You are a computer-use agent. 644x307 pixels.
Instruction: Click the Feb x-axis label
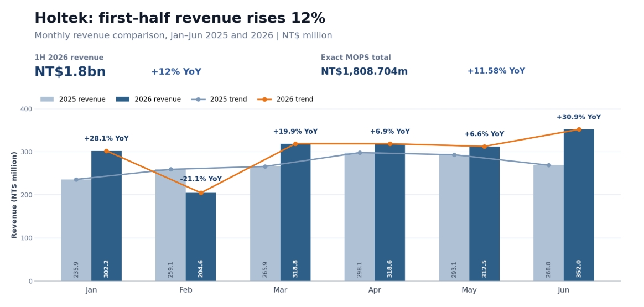pyautogui.click(x=186, y=290)
